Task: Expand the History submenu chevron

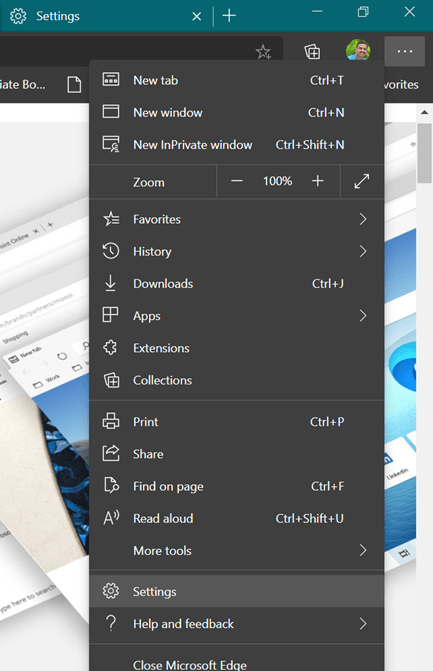Action: [x=363, y=251]
